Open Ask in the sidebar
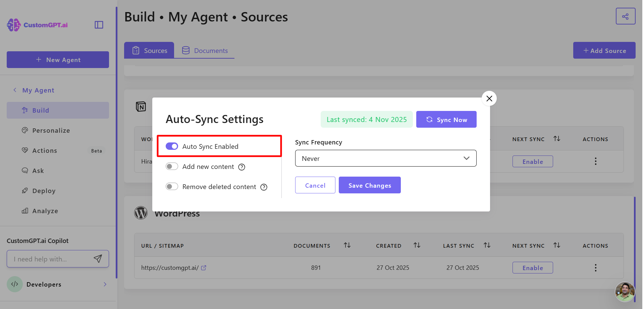 tap(58, 171)
